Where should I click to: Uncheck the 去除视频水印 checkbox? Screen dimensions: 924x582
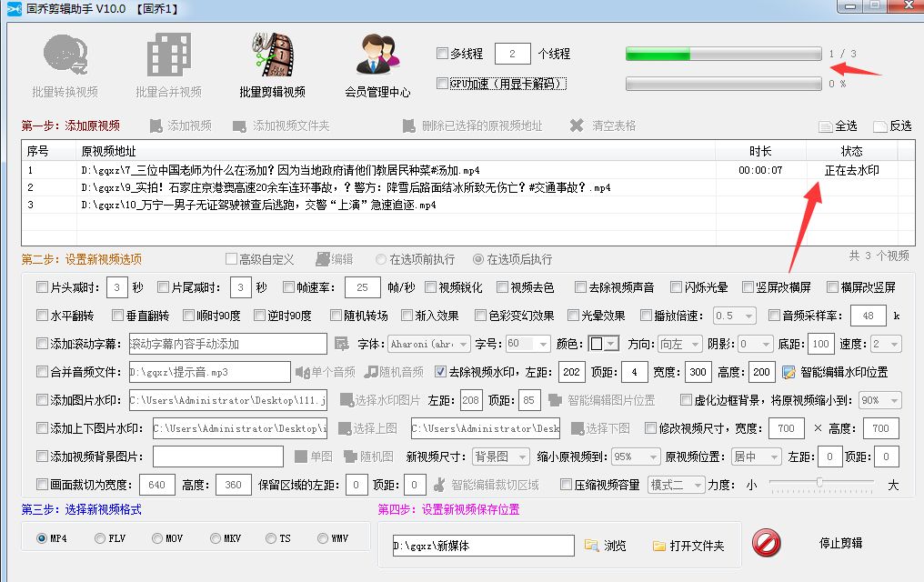440,372
